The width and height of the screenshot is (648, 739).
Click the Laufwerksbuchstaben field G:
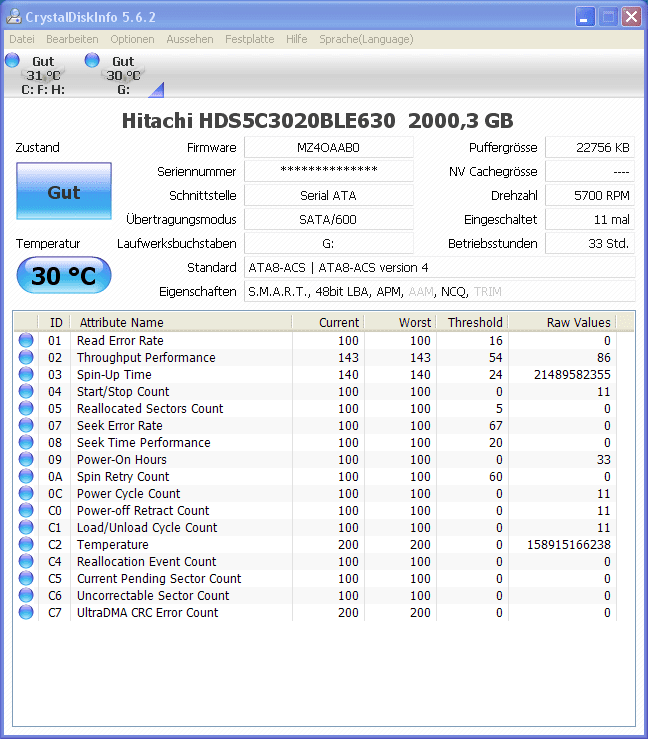pos(328,244)
